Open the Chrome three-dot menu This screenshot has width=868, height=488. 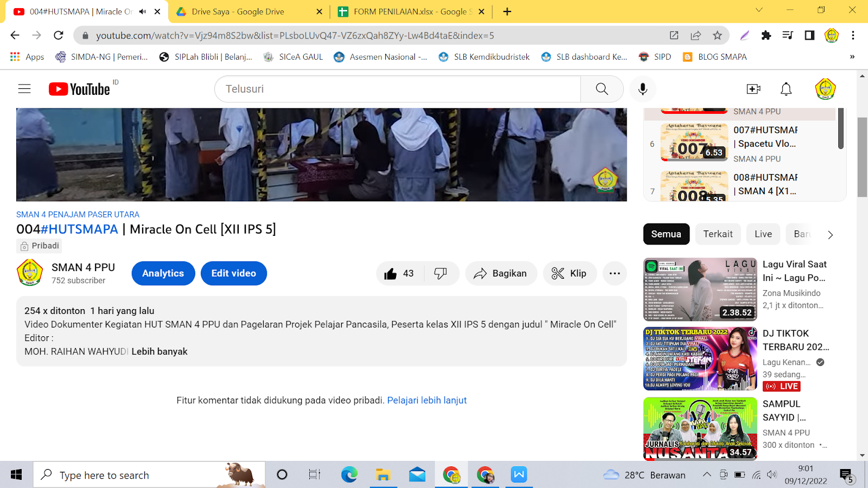click(853, 35)
